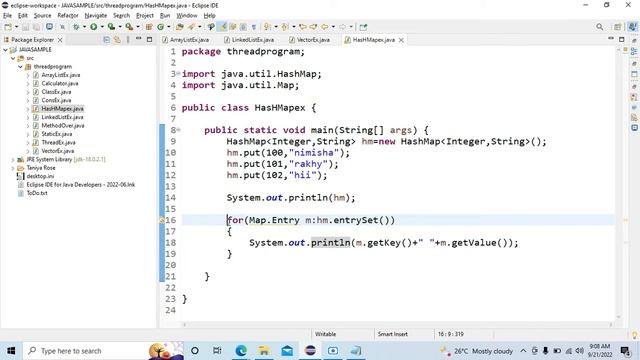This screenshot has width=640, height=360.
Task: Click the editor horizontal scrollbar
Action: click(x=398, y=324)
